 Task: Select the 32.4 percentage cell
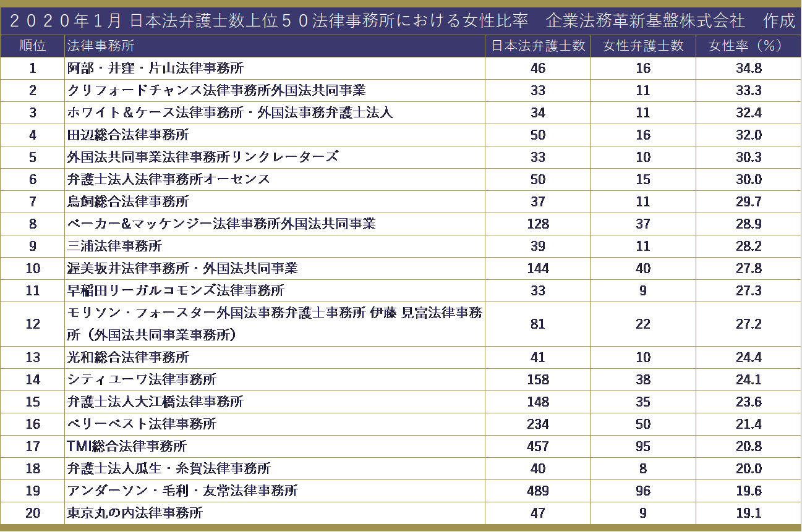(x=749, y=113)
